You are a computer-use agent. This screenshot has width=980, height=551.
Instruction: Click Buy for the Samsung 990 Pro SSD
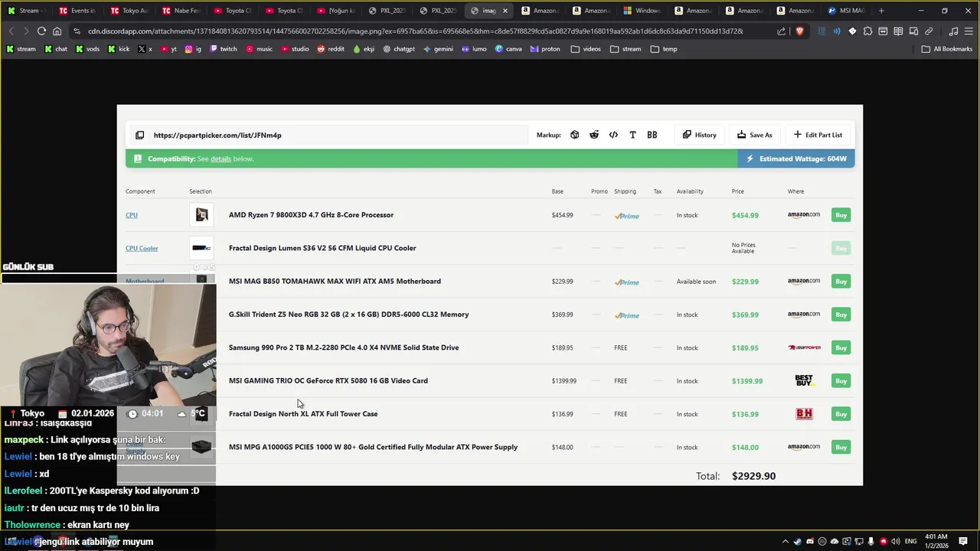[x=841, y=347]
